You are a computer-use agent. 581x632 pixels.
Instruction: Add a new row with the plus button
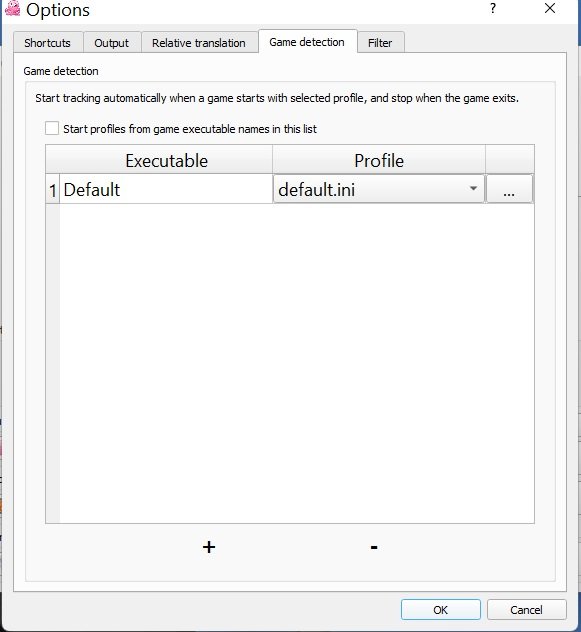[x=209, y=547]
